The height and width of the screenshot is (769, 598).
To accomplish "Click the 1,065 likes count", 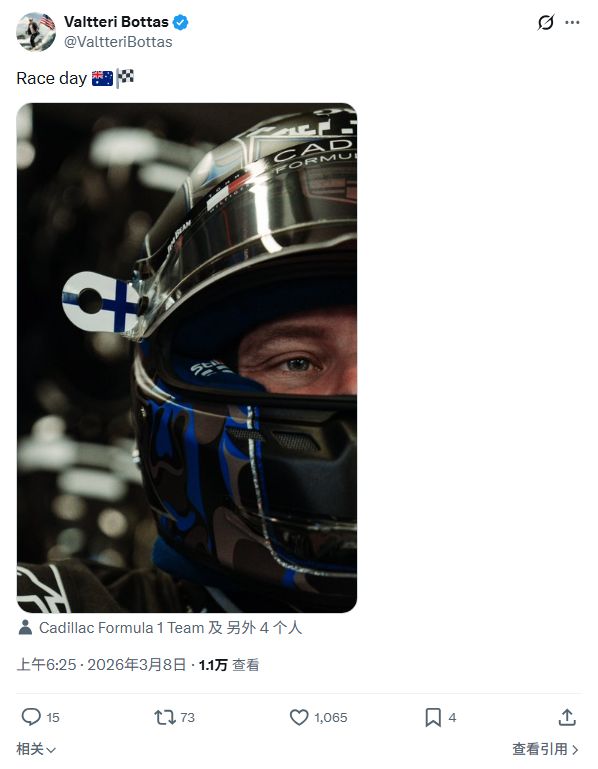I will point(331,718).
